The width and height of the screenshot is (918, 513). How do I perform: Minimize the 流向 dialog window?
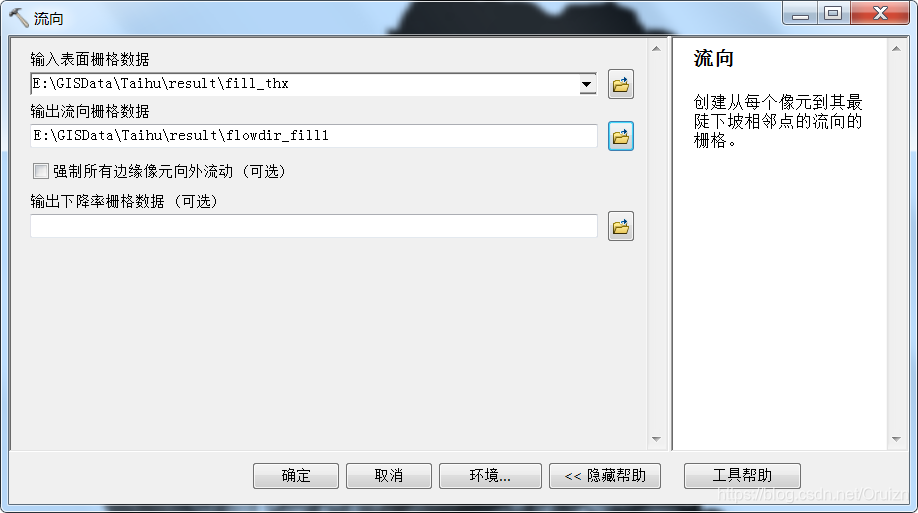[800, 13]
